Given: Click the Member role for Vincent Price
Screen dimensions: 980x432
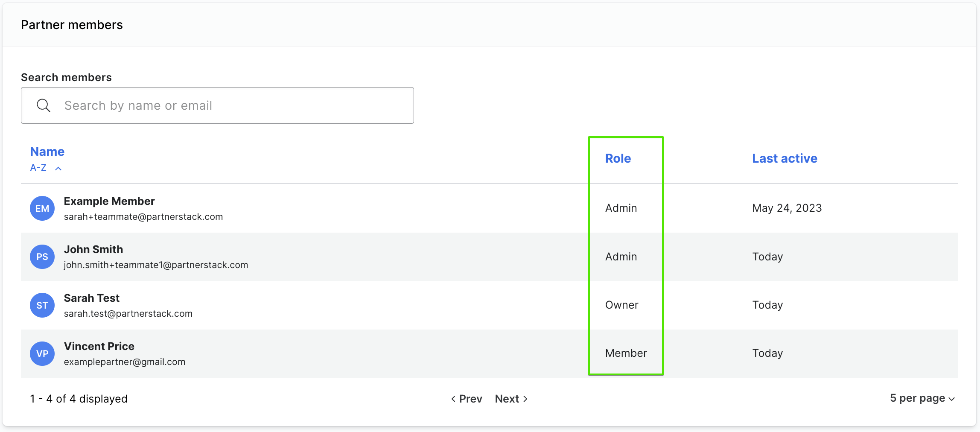Looking at the screenshot, I should [x=626, y=353].
